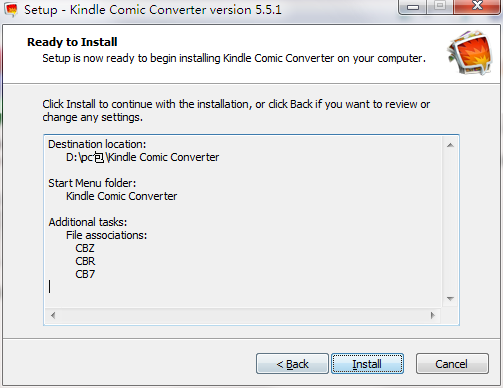Click the Start Menu folder name text

pyautogui.click(x=121, y=196)
